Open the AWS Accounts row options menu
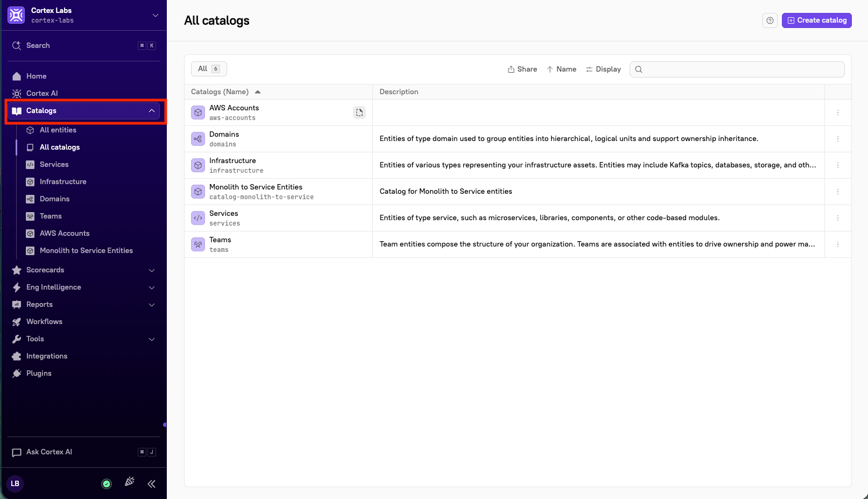This screenshot has width=868, height=499. 838,113
